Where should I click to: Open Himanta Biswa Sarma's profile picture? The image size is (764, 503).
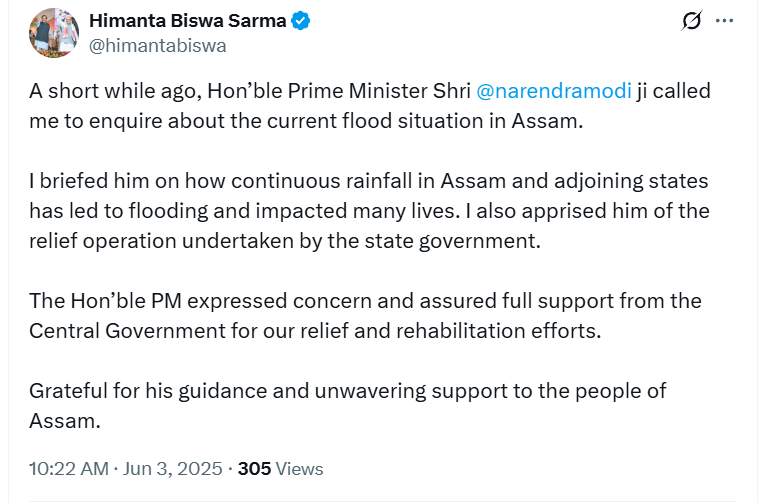[x=54, y=32]
